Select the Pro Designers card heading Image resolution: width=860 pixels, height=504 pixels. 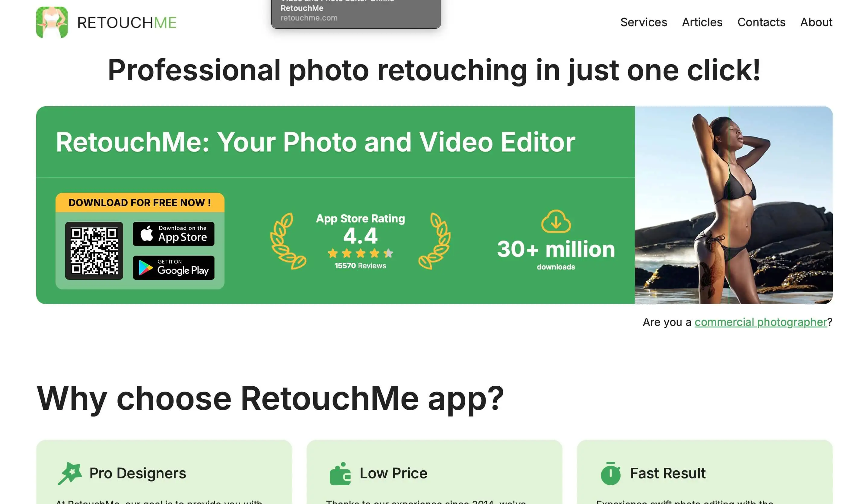(138, 473)
